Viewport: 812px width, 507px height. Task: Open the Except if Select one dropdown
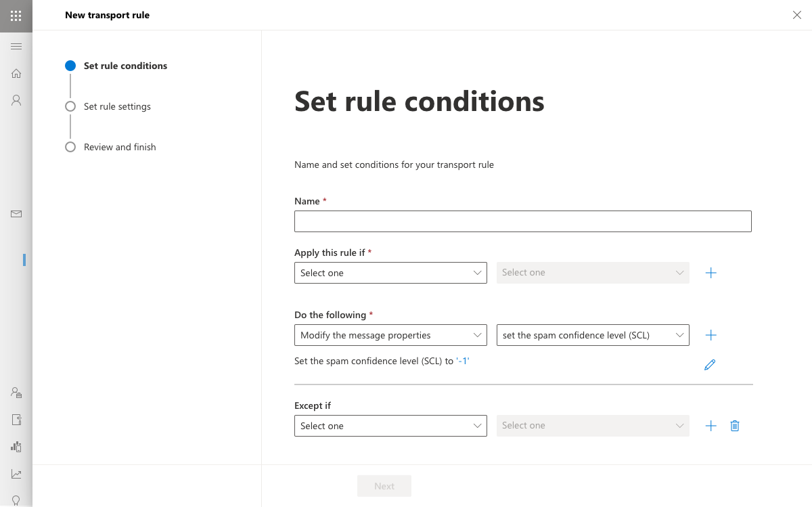point(390,426)
